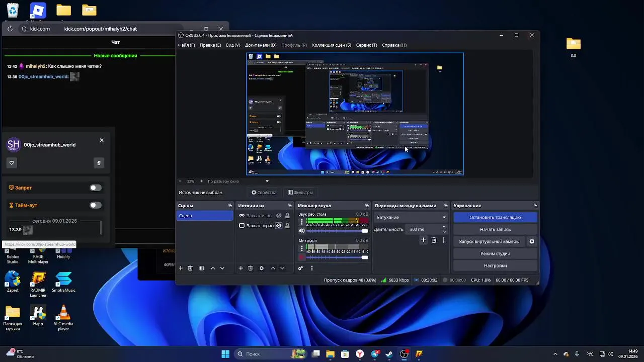Click Запуск виртуальной камеры
Viewport: 644px width, 362px height.
pyautogui.click(x=489, y=241)
